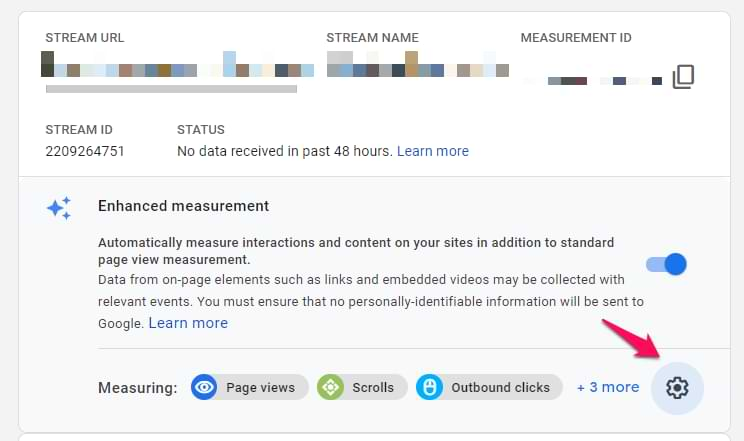
Task: Click the blurred stream URL value
Action: click(177, 70)
